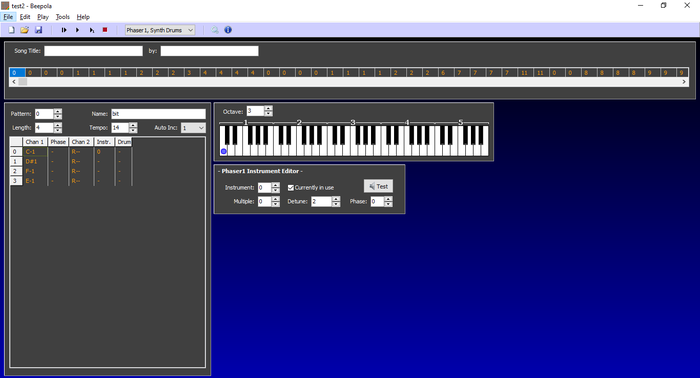Viewport: 700px width, 378px height.
Task: Click the Test instrument button
Action: [378, 186]
